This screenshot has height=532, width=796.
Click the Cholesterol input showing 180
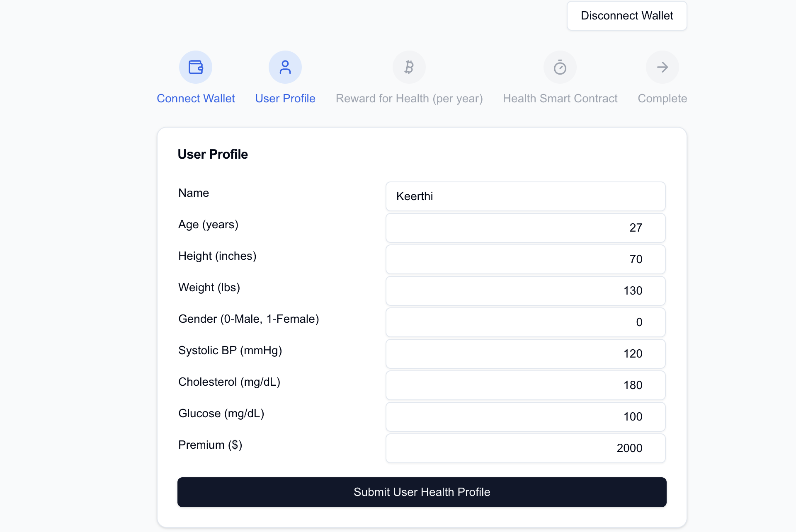(x=525, y=385)
